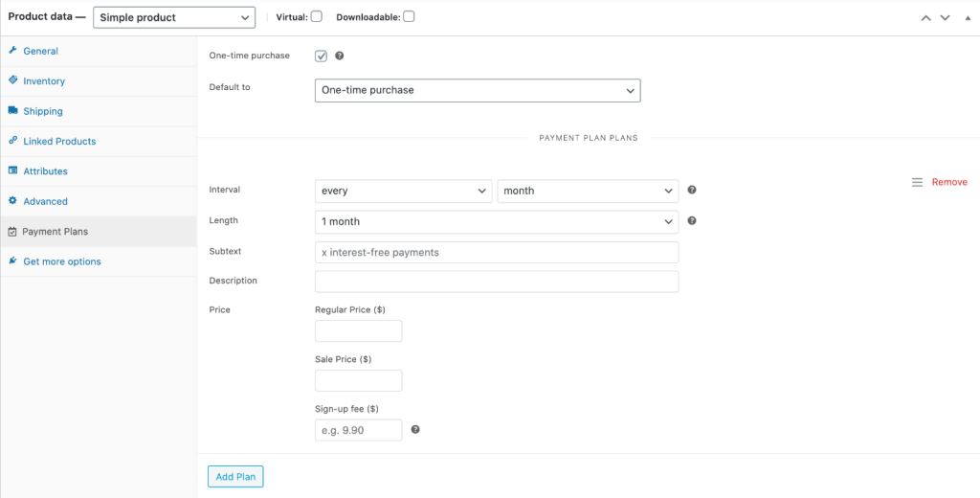Viewport: 980px width, 498px height.
Task: Open the Inventory tab
Action: coord(99,81)
